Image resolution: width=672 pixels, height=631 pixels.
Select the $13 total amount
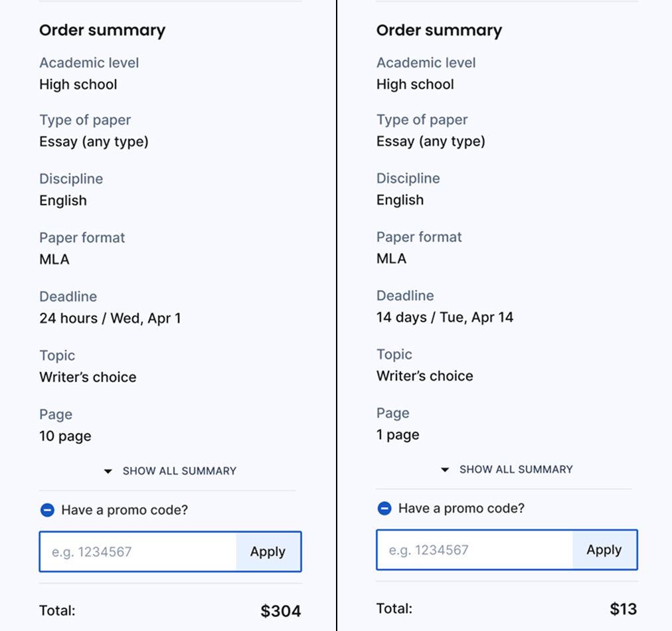(x=623, y=609)
